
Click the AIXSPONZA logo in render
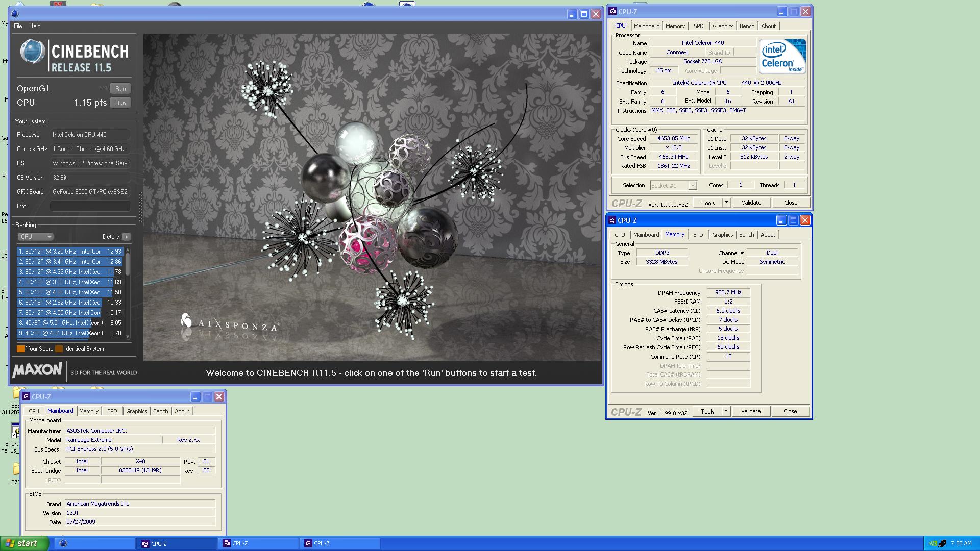tap(230, 323)
